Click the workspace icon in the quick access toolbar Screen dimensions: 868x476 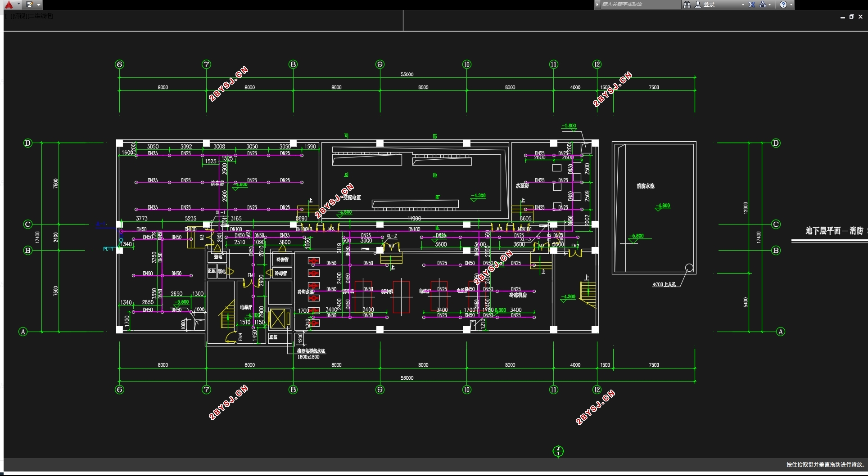coord(29,4)
